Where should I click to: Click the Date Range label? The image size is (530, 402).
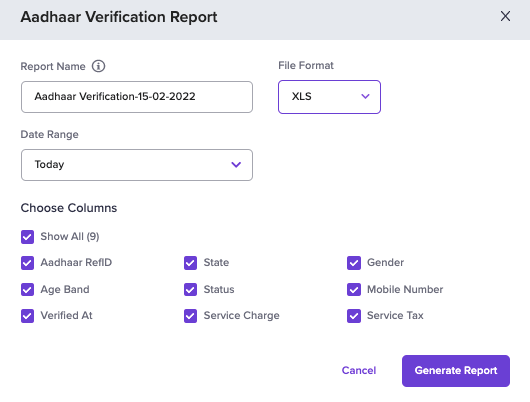click(x=49, y=135)
